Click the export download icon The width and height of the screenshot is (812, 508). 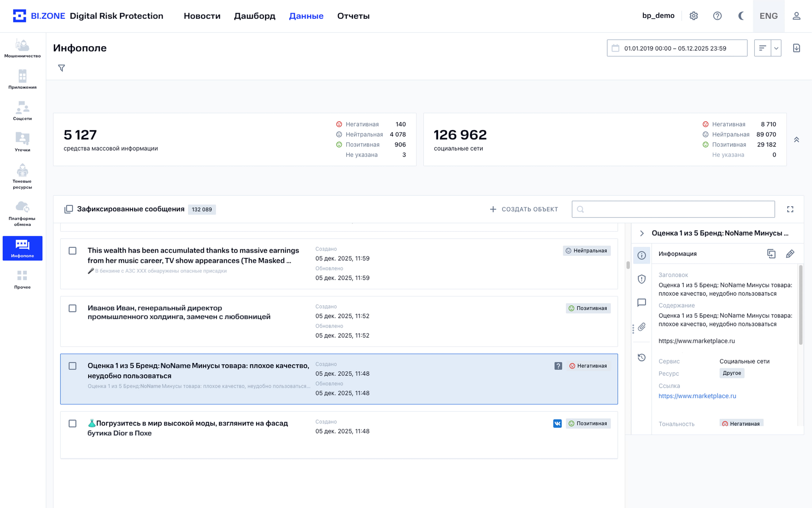tap(796, 48)
